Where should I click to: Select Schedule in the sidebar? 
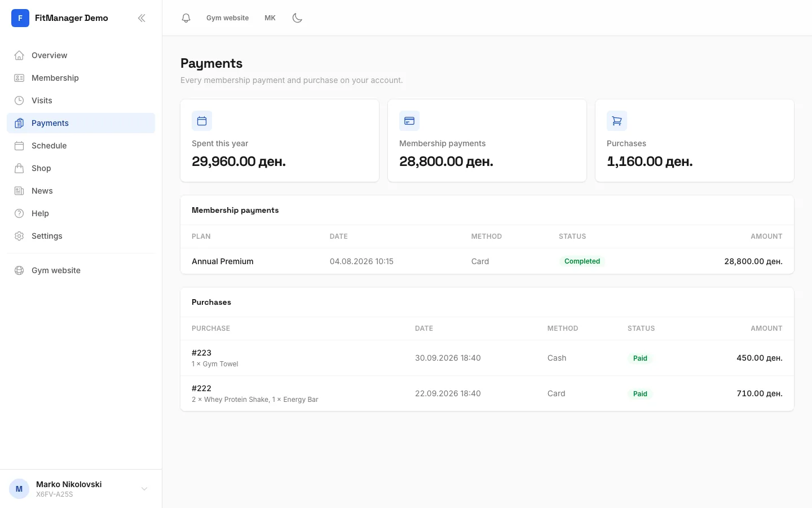[x=81, y=146]
